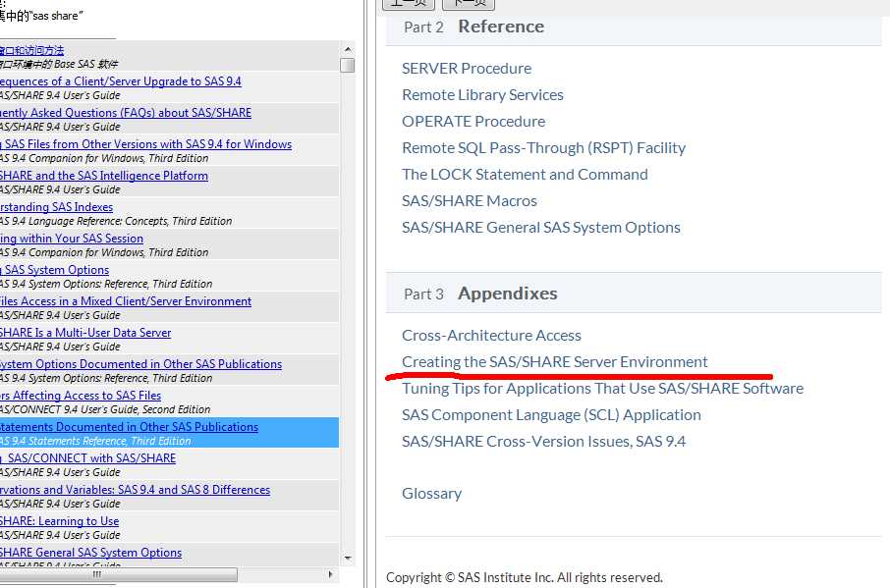
Task: Open Tuning Tips for Applications appendix
Action: pyautogui.click(x=603, y=389)
